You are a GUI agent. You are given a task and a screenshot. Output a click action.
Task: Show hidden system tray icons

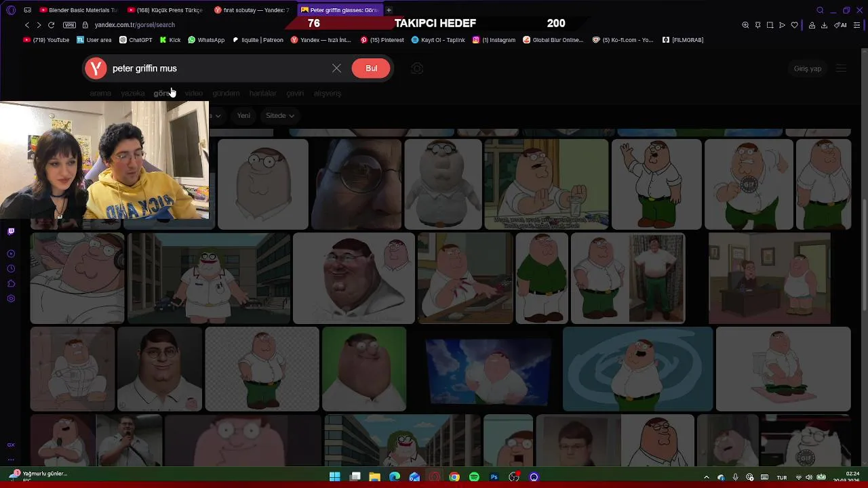(x=706, y=477)
